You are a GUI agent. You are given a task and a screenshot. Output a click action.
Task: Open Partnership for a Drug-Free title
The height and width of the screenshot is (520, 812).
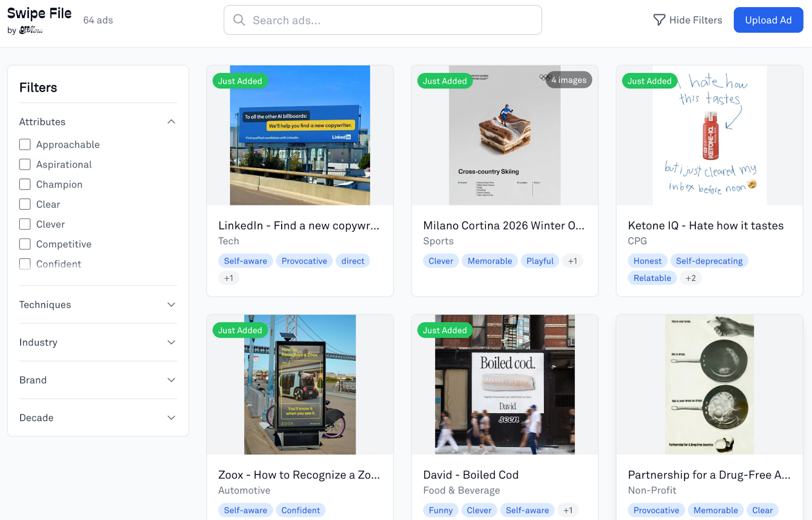click(709, 475)
